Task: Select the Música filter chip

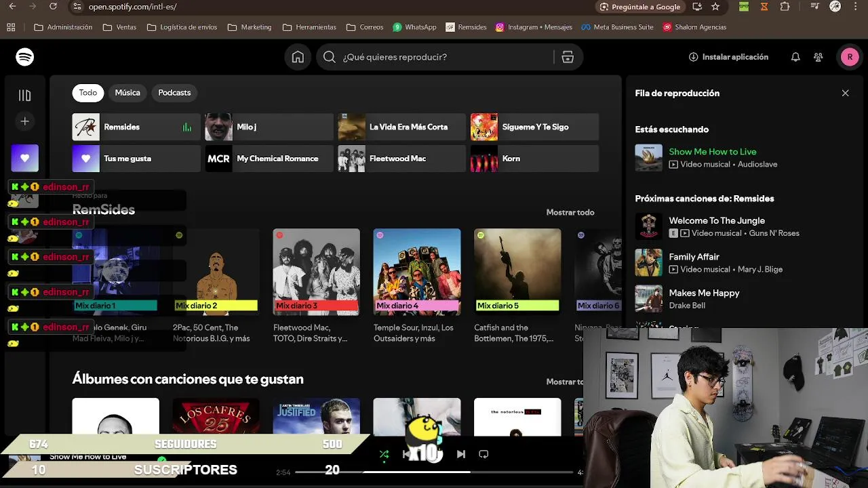Action: pyautogui.click(x=127, y=93)
